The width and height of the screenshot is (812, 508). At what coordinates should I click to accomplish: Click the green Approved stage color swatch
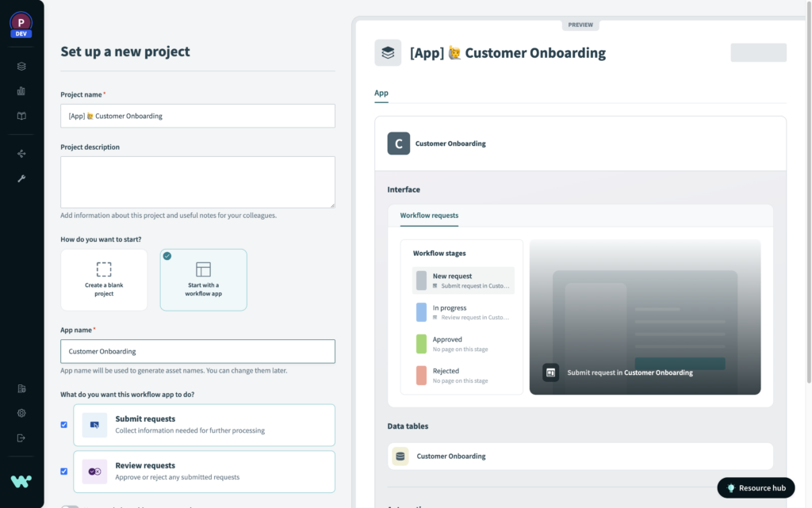(x=421, y=342)
